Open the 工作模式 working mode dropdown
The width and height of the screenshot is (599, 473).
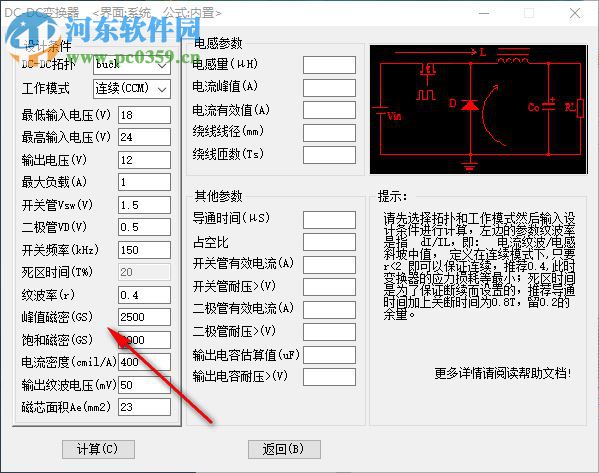point(132,89)
